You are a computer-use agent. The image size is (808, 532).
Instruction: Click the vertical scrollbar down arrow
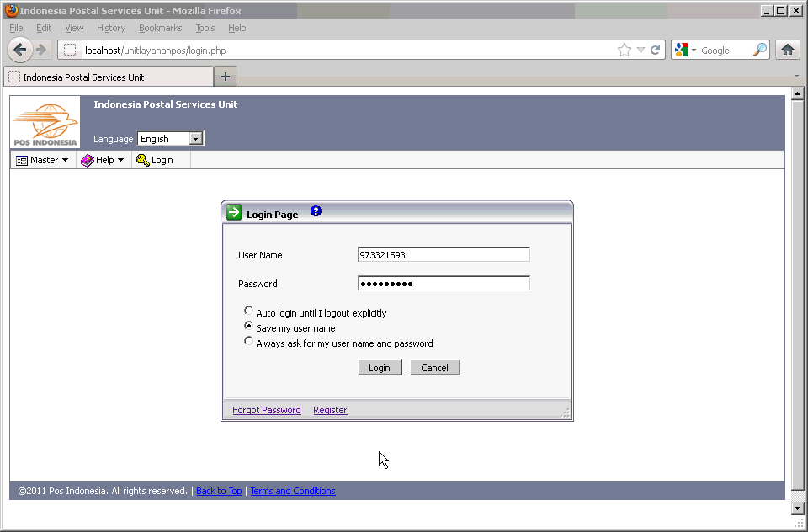pyautogui.click(x=798, y=508)
